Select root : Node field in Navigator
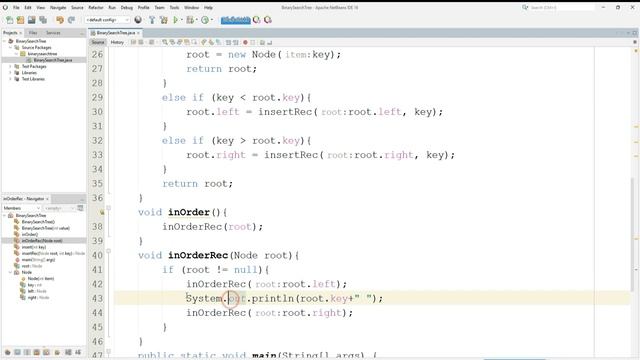The height and width of the screenshot is (360, 640). (x=31, y=266)
